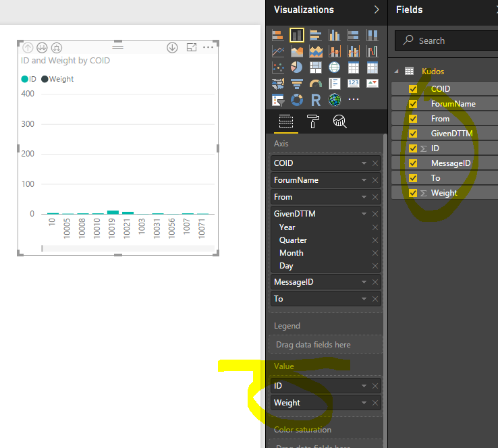
Task: Select the stacked bar chart visual
Action: 278,35
